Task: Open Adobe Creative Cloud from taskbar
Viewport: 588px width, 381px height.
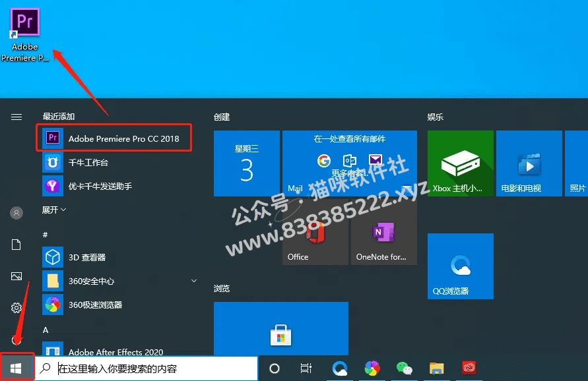Action: point(469,368)
